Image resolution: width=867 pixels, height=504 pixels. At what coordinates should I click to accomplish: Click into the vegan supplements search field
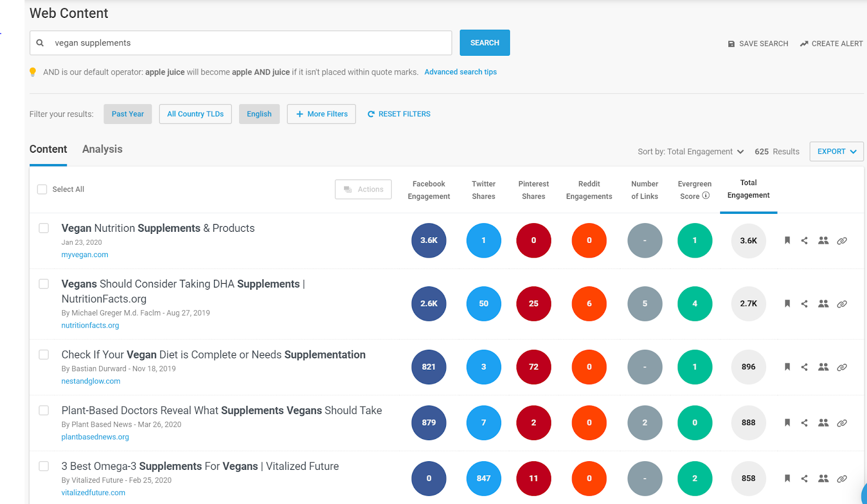241,43
